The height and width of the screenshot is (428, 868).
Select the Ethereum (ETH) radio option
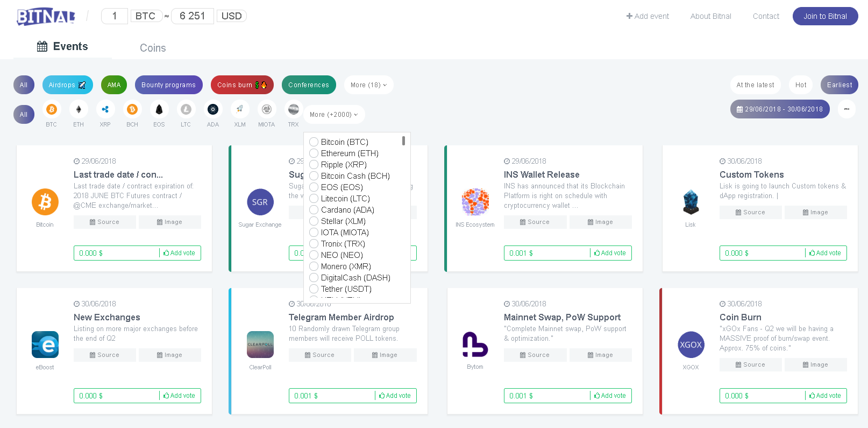point(314,153)
